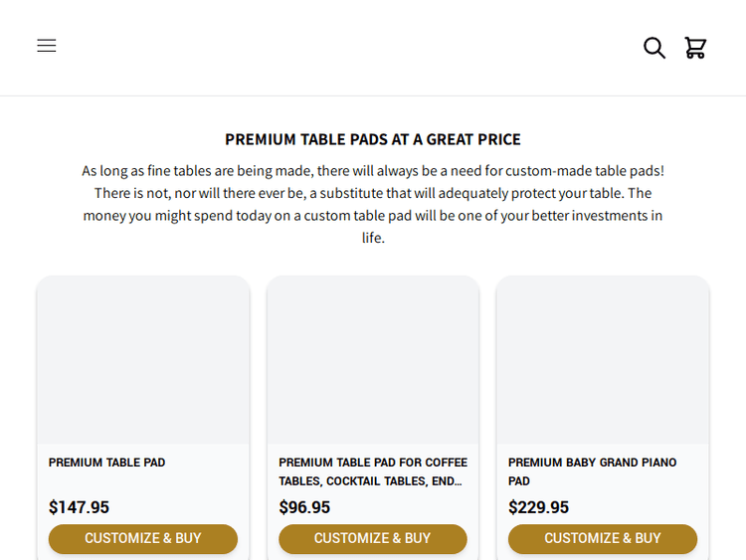Click the search magnifier icon
Viewport: 746px width, 560px height.
coord(653,48)
